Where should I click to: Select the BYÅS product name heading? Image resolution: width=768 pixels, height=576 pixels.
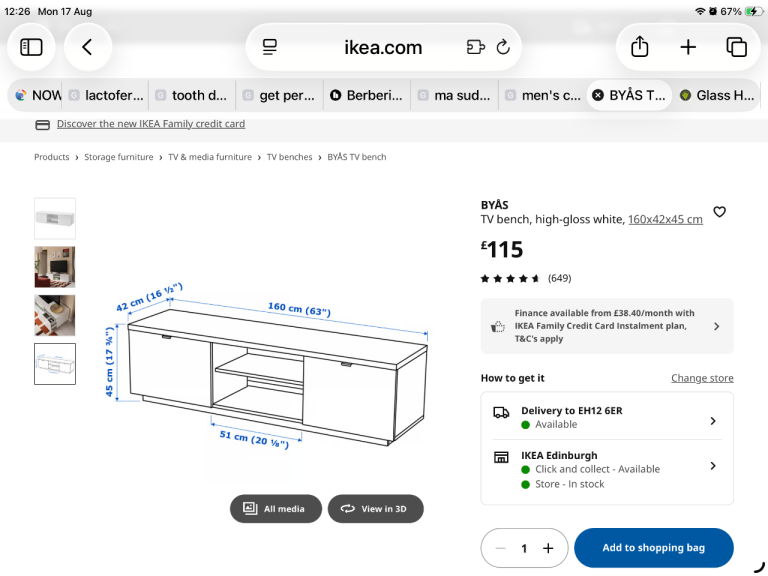[494, 205]
